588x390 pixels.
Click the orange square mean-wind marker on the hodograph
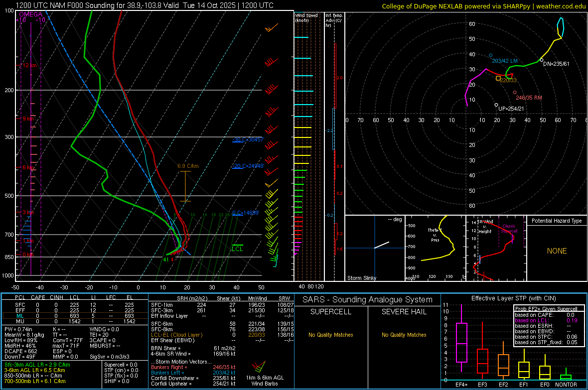click(x=498, y=78)
